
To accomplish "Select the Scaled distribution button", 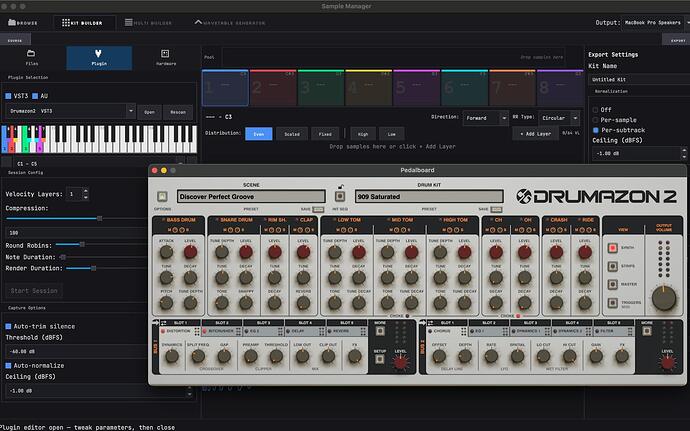I will tap(292, 134).
